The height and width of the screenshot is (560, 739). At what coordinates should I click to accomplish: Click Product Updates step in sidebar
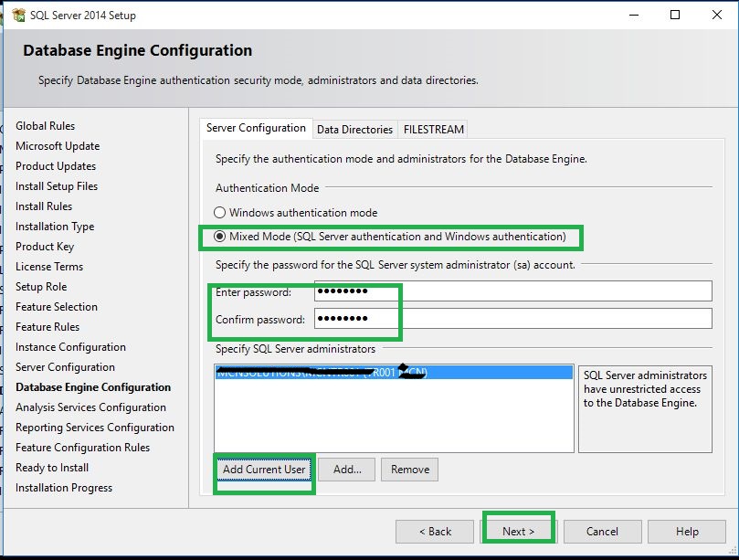point(56,166)
